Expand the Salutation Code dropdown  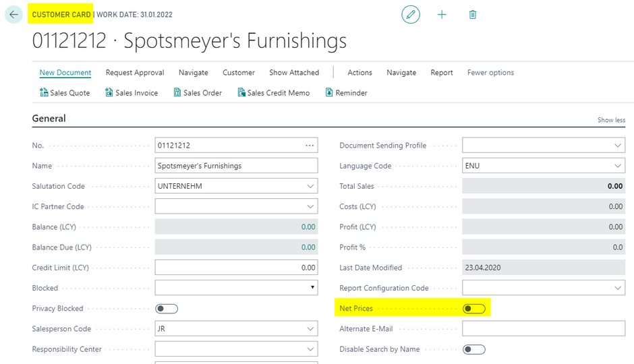click(x=310, y=186)
